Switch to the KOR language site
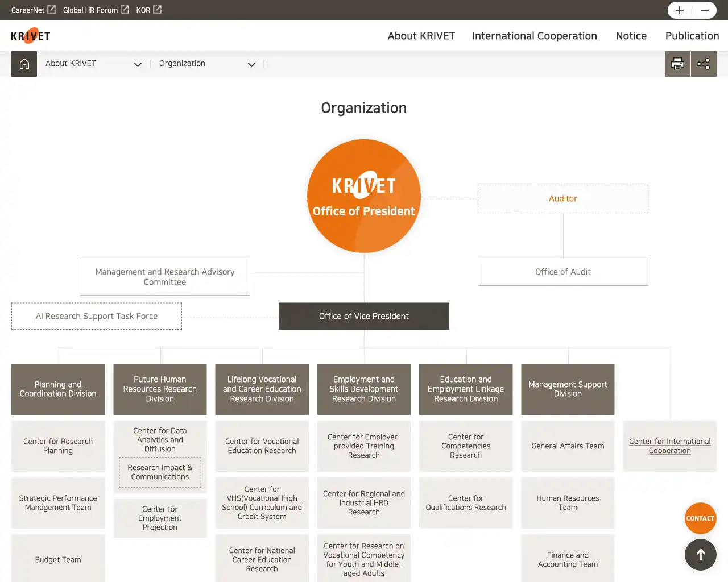The width and height of the screenshot is (728, 582). [x=149, y=10]
